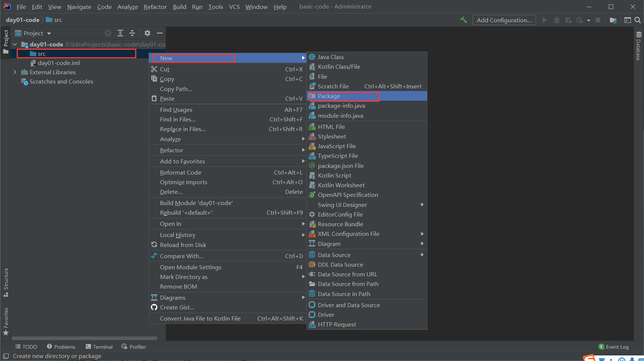
Task: Select Kotlin Class/File in New submenu
Action: (367, 67)
